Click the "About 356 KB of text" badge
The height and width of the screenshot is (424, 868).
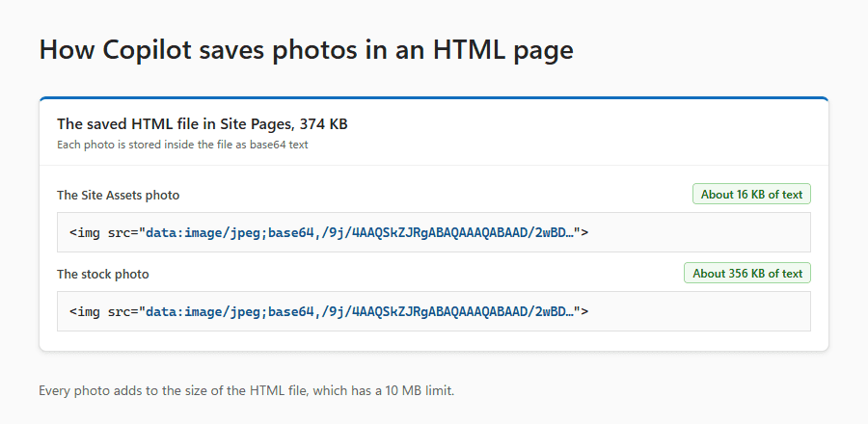pos(747,273)
